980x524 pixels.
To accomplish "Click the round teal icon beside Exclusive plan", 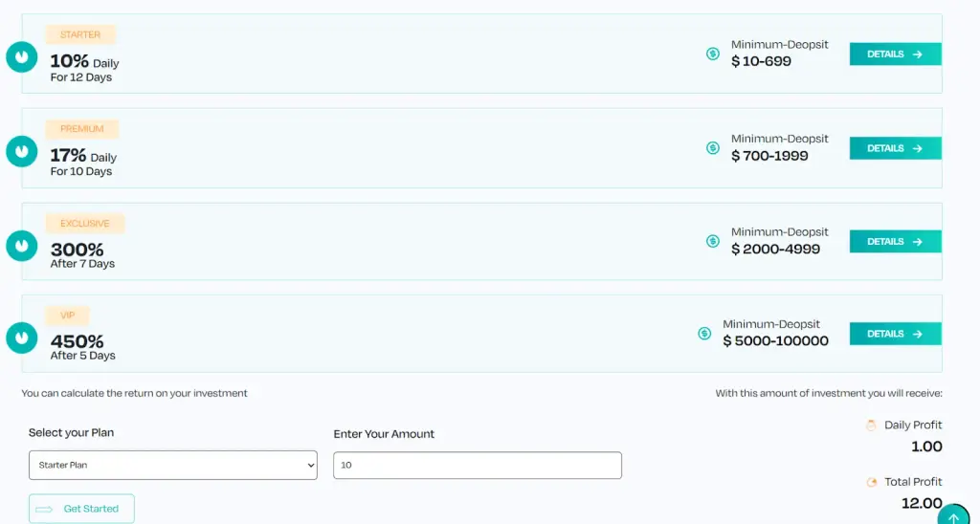I will tap(22, 246).
